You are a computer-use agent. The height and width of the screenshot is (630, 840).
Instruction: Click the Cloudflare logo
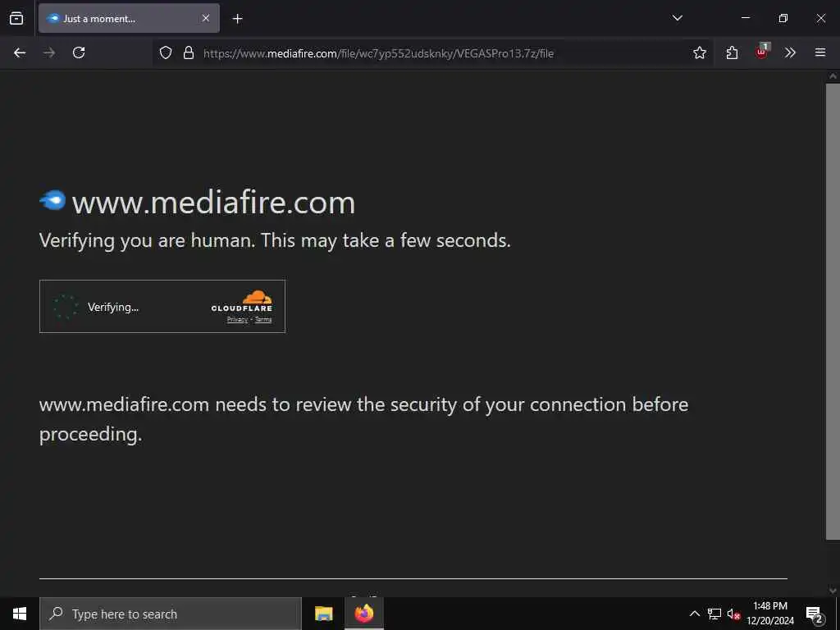(242, 300)
